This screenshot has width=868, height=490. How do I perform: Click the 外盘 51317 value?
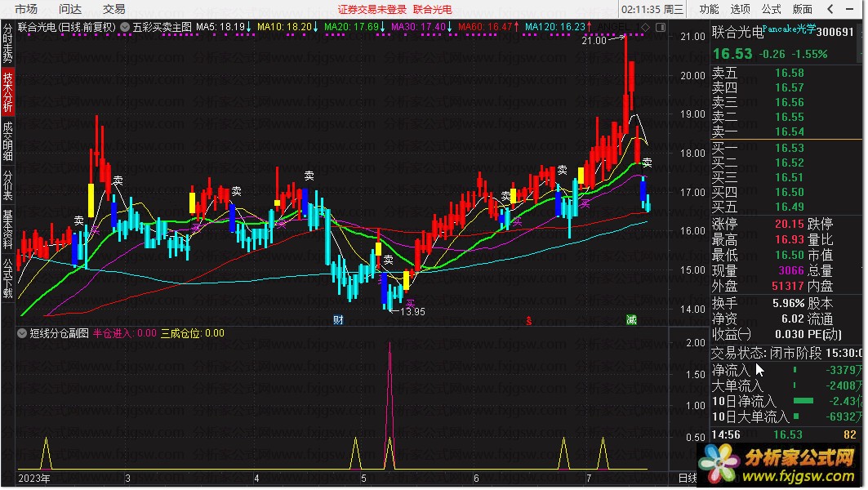tap(788, 287)
